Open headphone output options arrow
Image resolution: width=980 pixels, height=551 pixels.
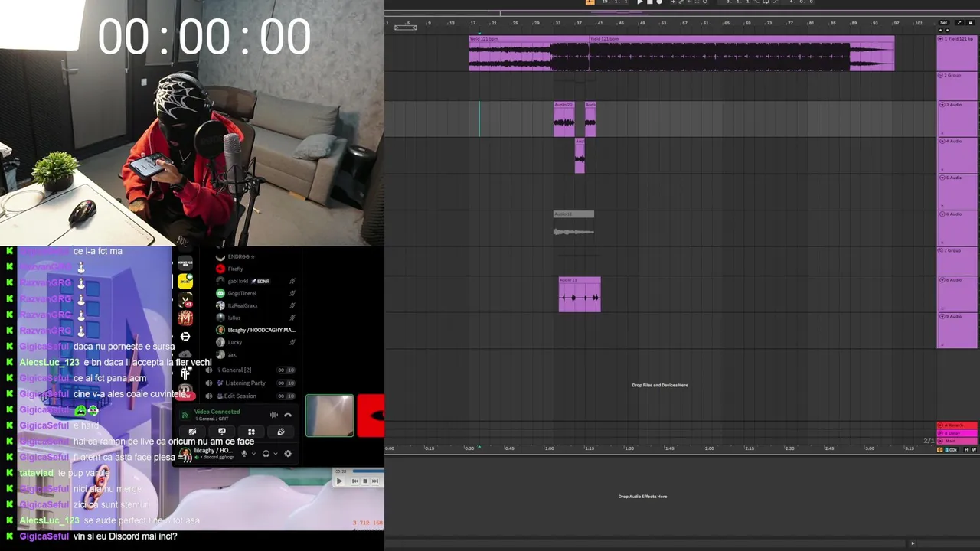pos(276,454)
